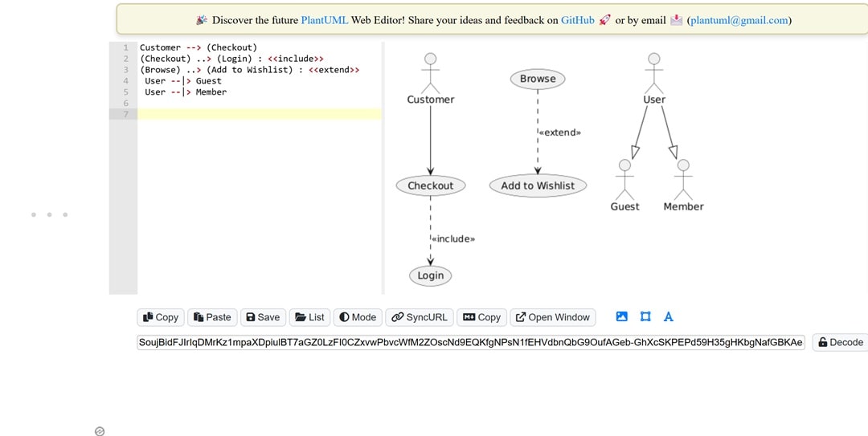Click the plantuml@gmail.com email link
Viewport: 868px width, 436px height.
pyautogui.click(x=739, y=20)
